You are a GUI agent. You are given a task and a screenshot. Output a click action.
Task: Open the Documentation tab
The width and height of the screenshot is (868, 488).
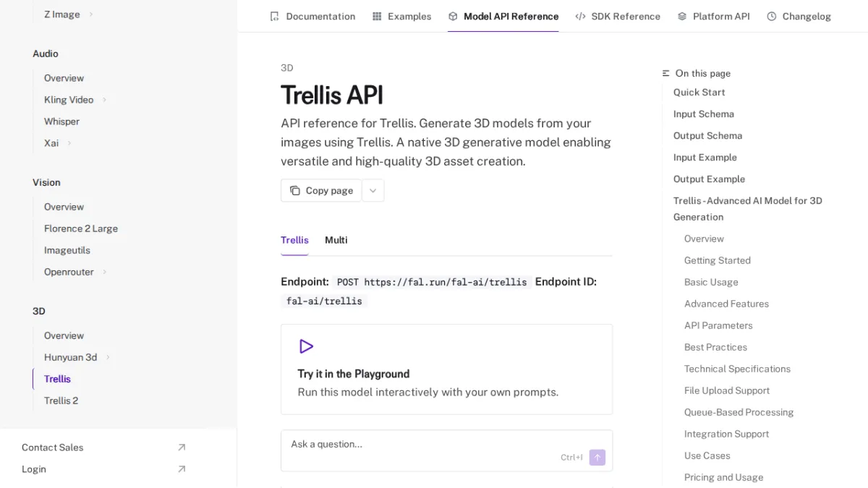click(x=312, y=16)
